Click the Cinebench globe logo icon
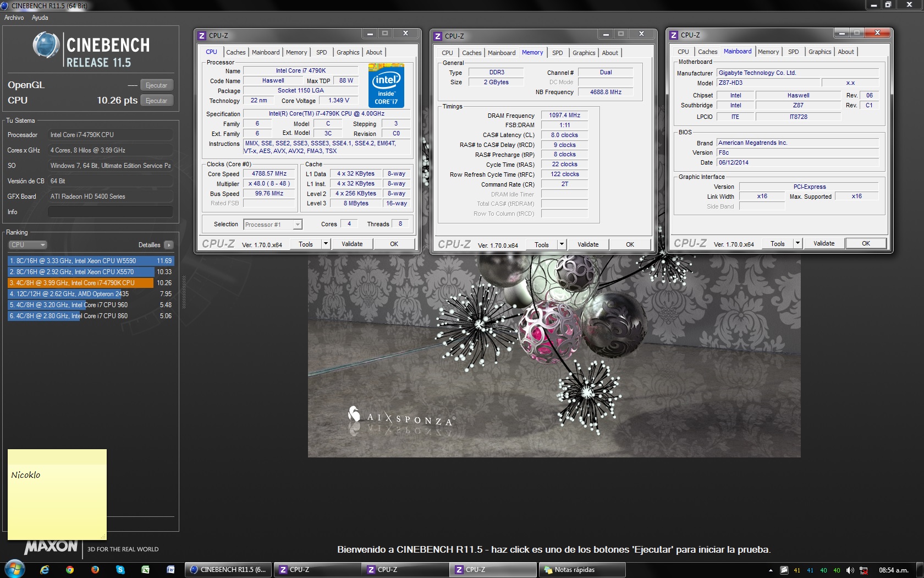The width and height of the screenshot is (924, 578). [x=46, y=45]
